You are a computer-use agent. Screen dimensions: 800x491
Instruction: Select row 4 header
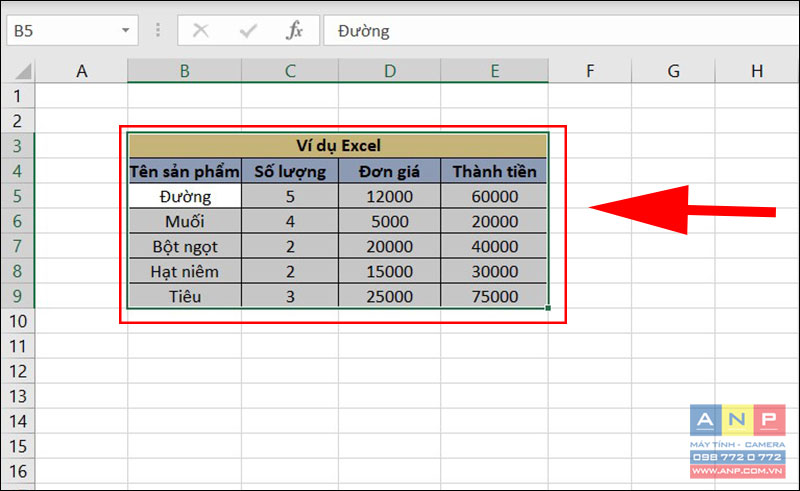18,170
